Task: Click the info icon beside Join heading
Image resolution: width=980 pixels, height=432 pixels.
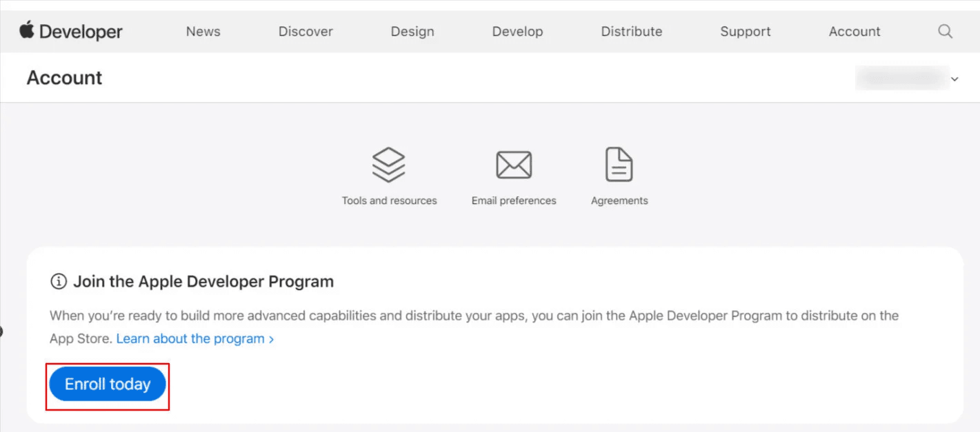Action: 59,281
